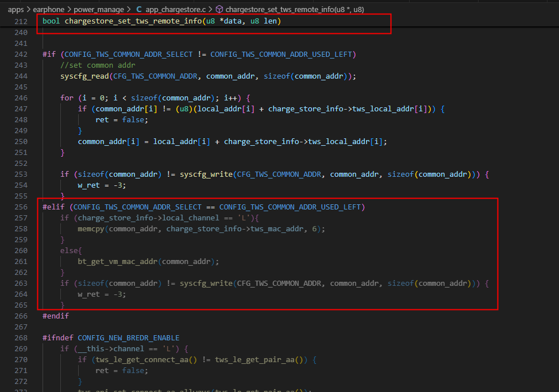Click the 'else{' keyword on line 260
559x392 pixels.
(71, 251)
